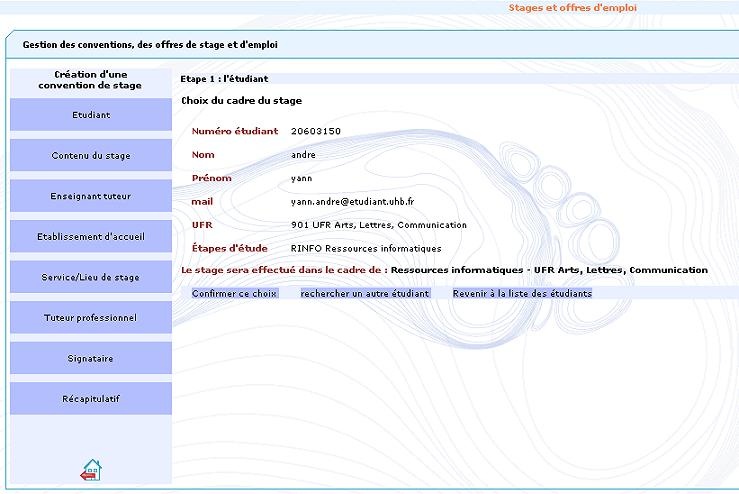Confirm selection with Confirmer ce choix
This screenshot has width=739, height=494.
click(233, 294)
